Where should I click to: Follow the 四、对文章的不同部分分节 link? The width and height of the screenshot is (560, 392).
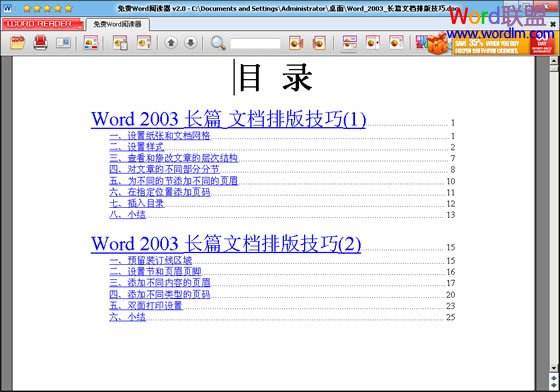[x=164, y=169]
